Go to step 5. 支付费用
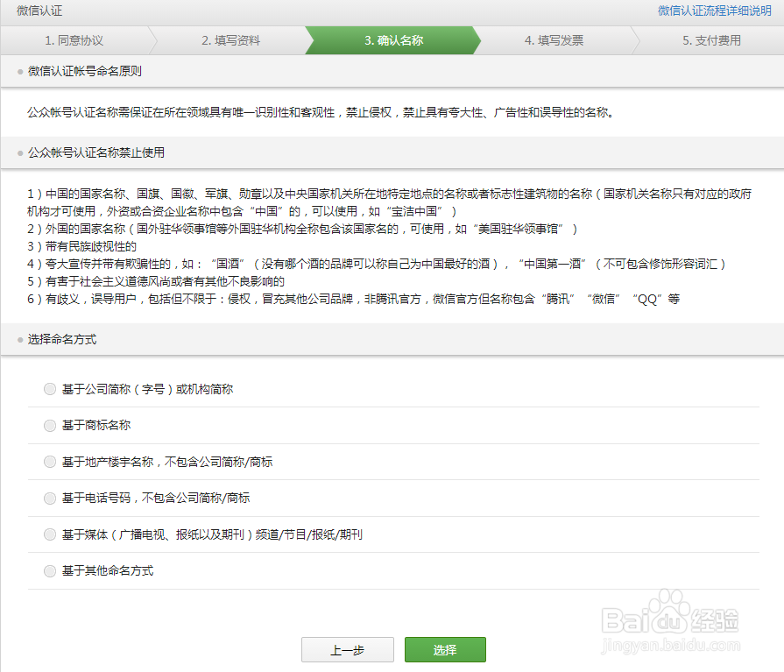The height and width of the screenshot is (672, 784). pos(711,40)
